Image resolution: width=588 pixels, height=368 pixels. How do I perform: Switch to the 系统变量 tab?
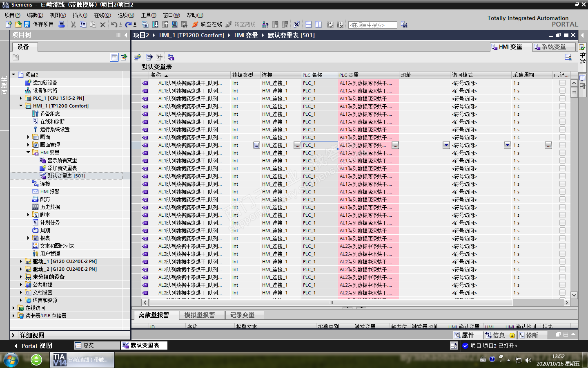pyautogui.click(x=554, y=47)
